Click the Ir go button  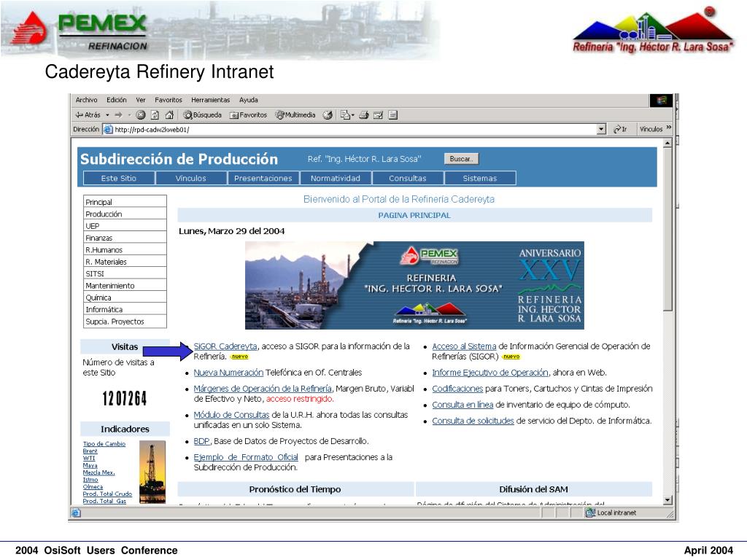click(x=620, y=129)
